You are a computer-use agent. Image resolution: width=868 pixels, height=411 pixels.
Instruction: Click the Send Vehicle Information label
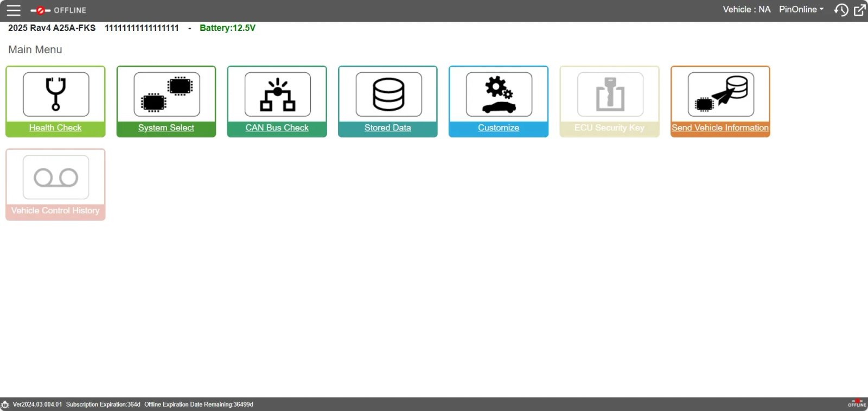[720, 128]
